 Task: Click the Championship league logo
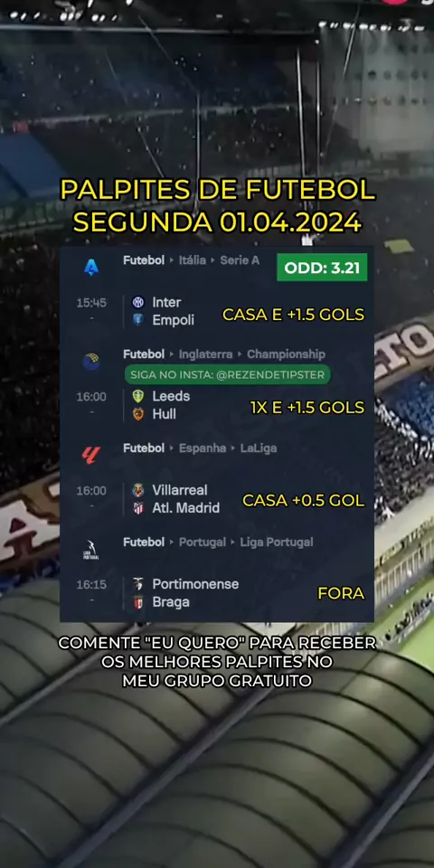[91, 362]
